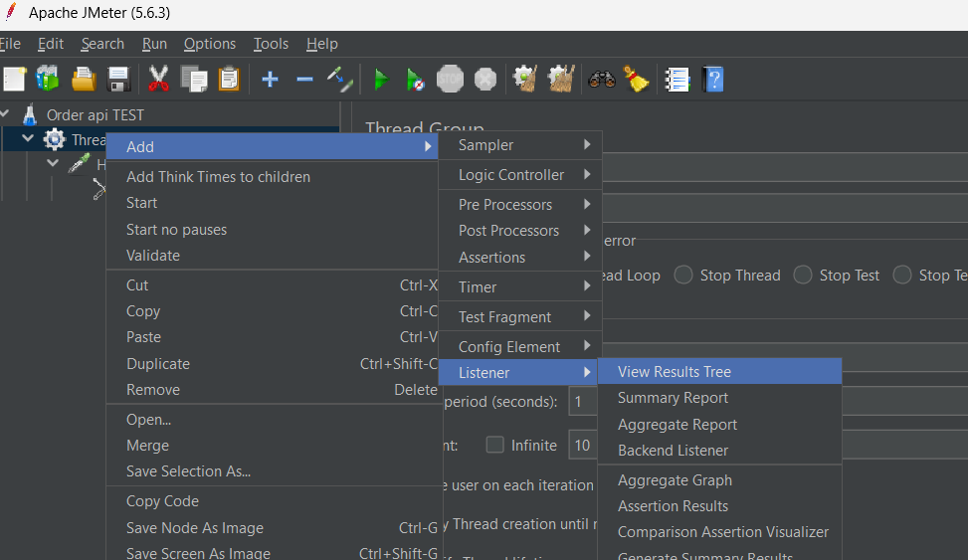Start the test with green play icon
Image resolution: width=968 pixels, height=560 pixels.
(x=381, y=80)
